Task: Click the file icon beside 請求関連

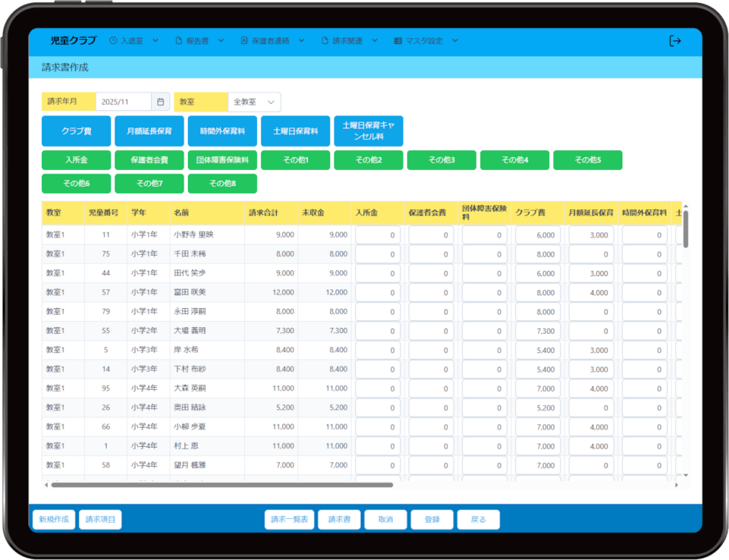Action: 325,41
